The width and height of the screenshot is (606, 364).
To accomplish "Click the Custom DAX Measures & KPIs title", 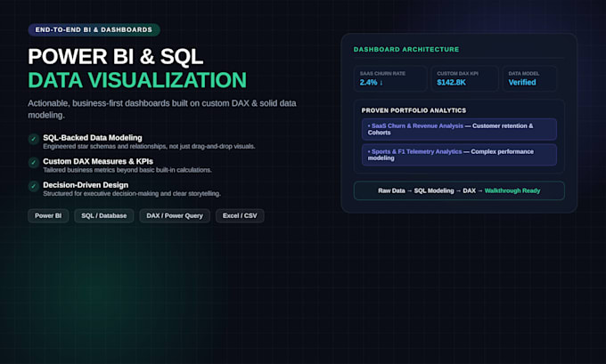I will pyautogui.click(x=98, y=161).
